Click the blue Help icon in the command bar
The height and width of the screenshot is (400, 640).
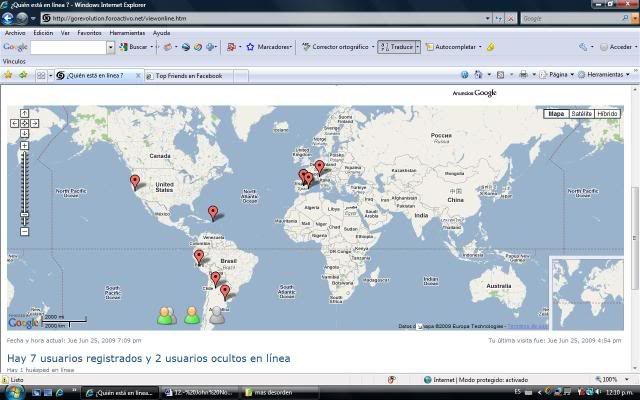(464, 75)
